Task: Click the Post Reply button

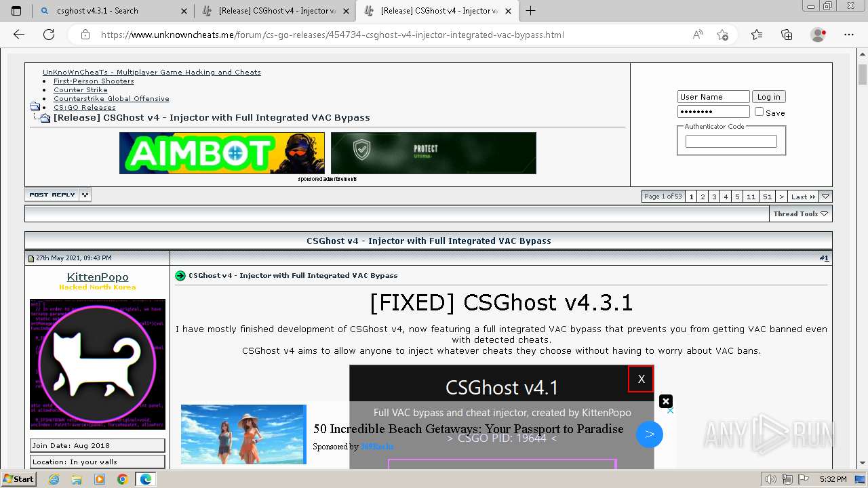Action: 52,195
